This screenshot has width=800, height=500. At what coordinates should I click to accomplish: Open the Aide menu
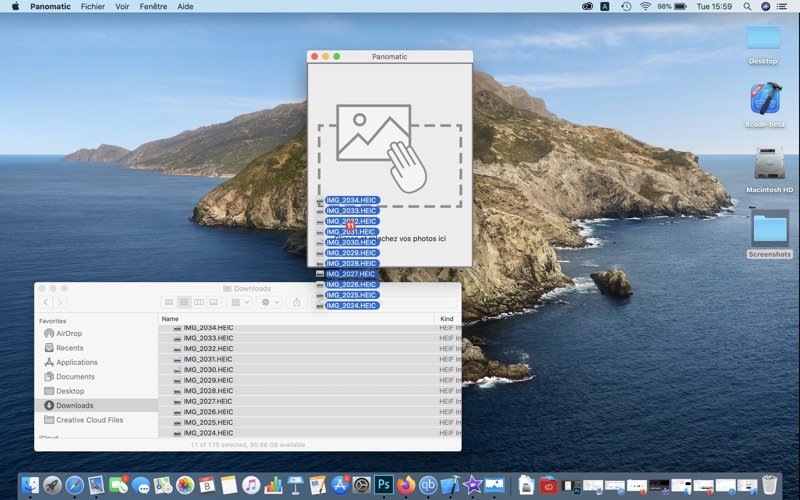pyautogui.click(x=185, y=7)
